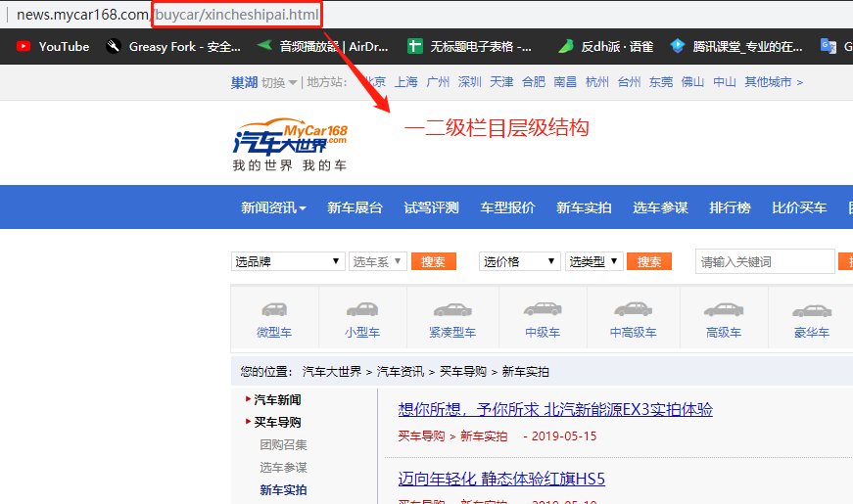Open the 比价买车 navigation tab
Image resolution: width=853 pixels, height=504 pixels.
(x=799, y=207)
